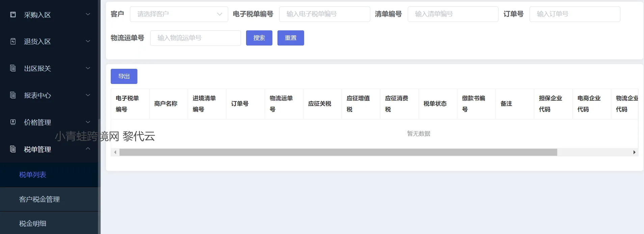Go to the 税金明细 submenu item
The width and height of the screenshot is (644, 234).
tap(33, 224)
